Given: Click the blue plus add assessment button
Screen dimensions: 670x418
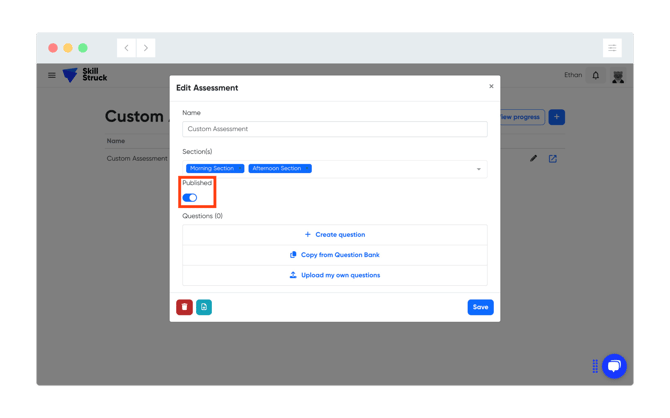Looking at the screenshot, I should pos(556,117).
